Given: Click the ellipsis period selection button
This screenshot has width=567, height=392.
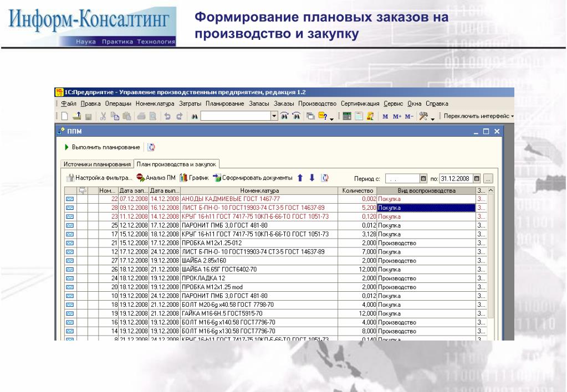Looking at the screenshot, I should (x=488, y=178).
